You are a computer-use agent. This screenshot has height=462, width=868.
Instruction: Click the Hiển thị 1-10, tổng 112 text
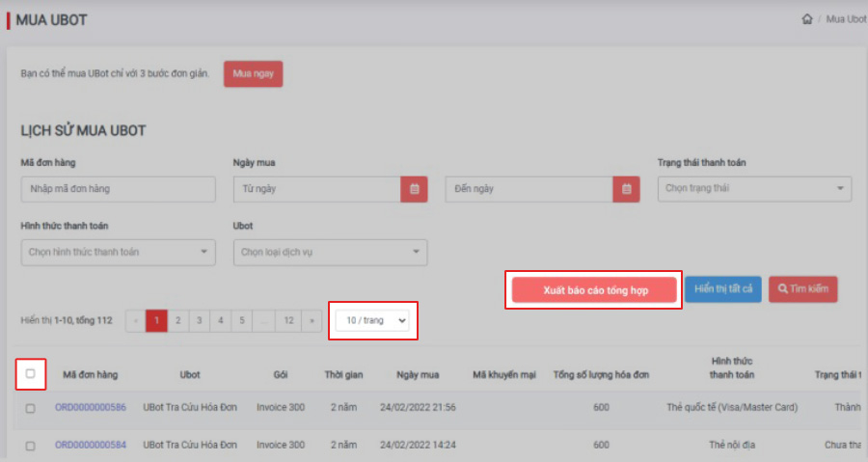[67, 321]
